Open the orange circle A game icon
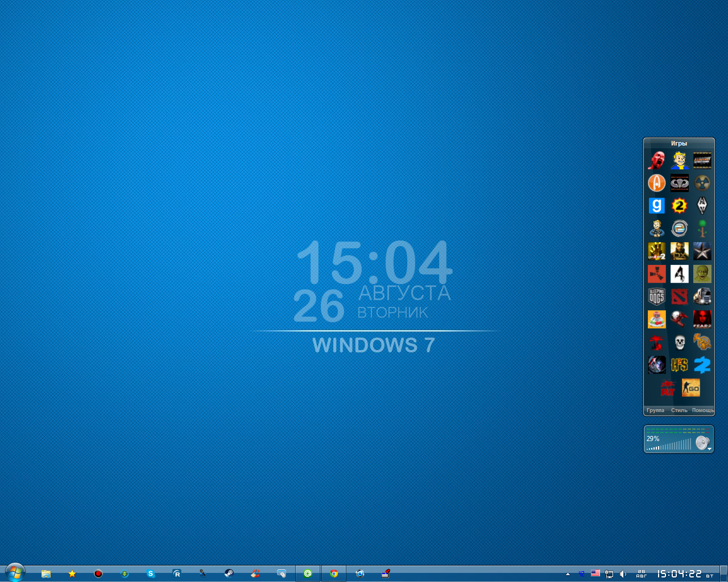The image size is (728, 582). point(656,183)
